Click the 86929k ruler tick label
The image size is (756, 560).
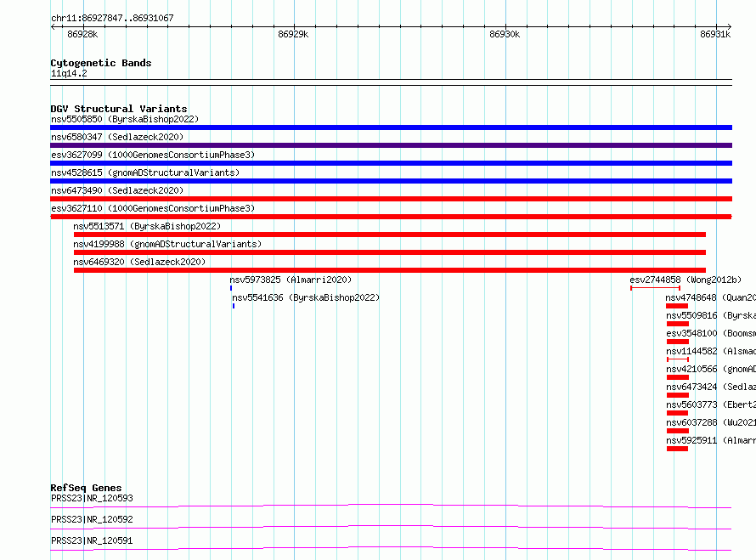coord(293,34)
